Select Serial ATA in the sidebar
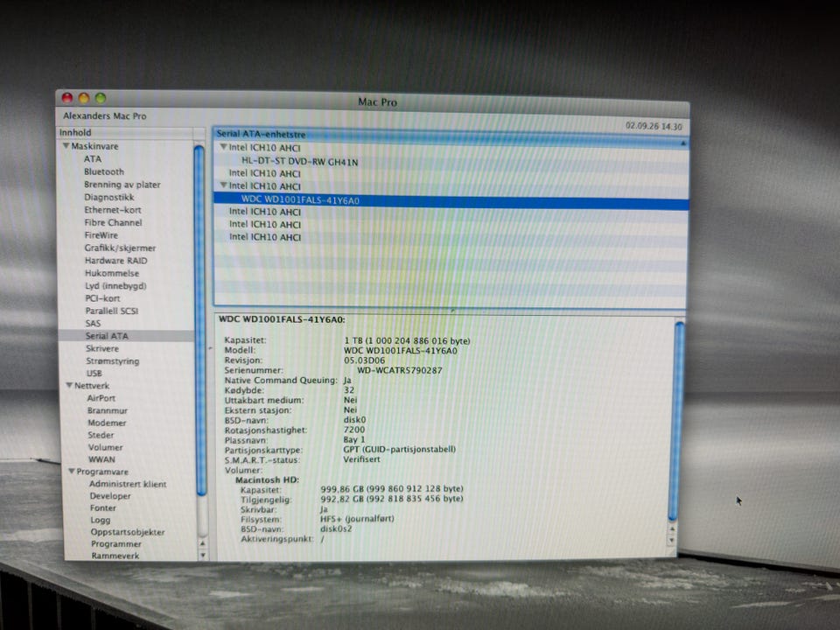The image size is (840, 630). tap(107, 336)
